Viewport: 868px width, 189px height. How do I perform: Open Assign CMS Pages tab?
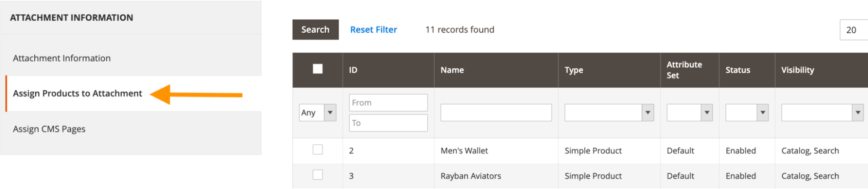pos(131,129)
